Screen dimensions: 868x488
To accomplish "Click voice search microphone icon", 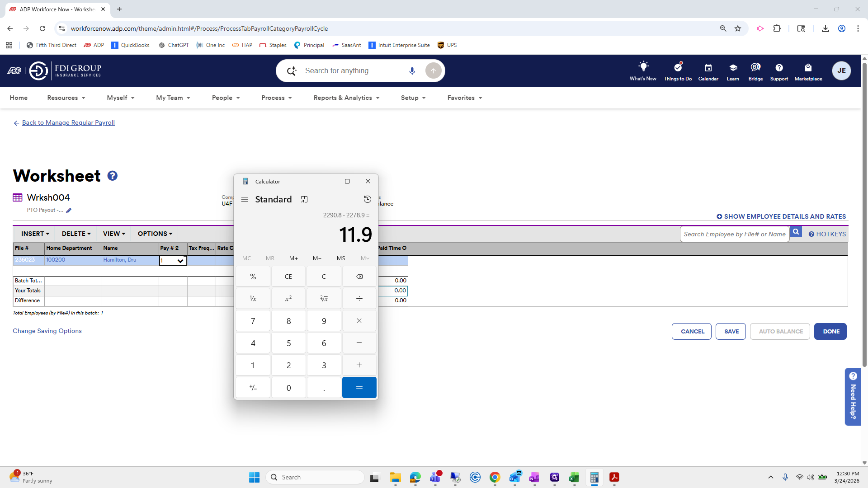I will [412, 71].
